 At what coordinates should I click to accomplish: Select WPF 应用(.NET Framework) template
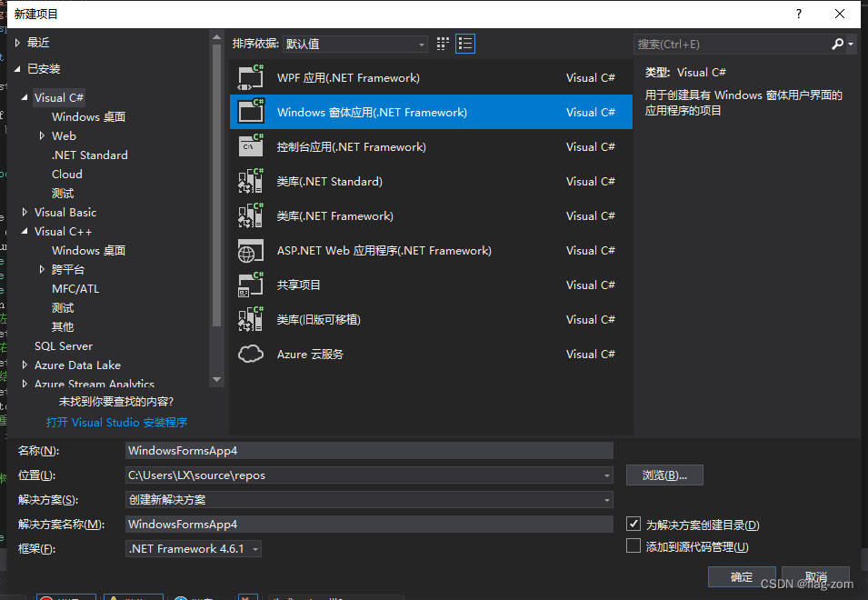pyautogui.click(x=431, y=77)
